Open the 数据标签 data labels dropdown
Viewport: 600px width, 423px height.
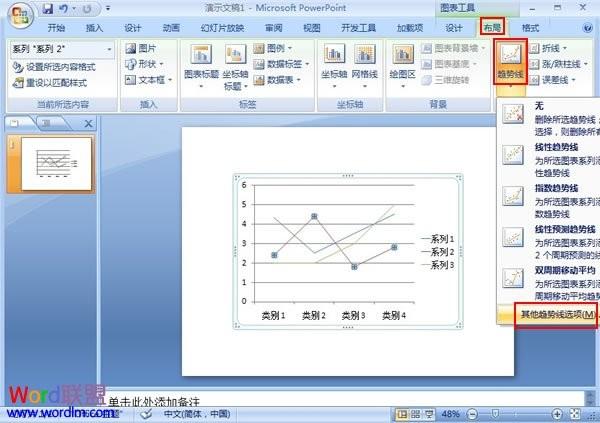(x=281, y=64)
